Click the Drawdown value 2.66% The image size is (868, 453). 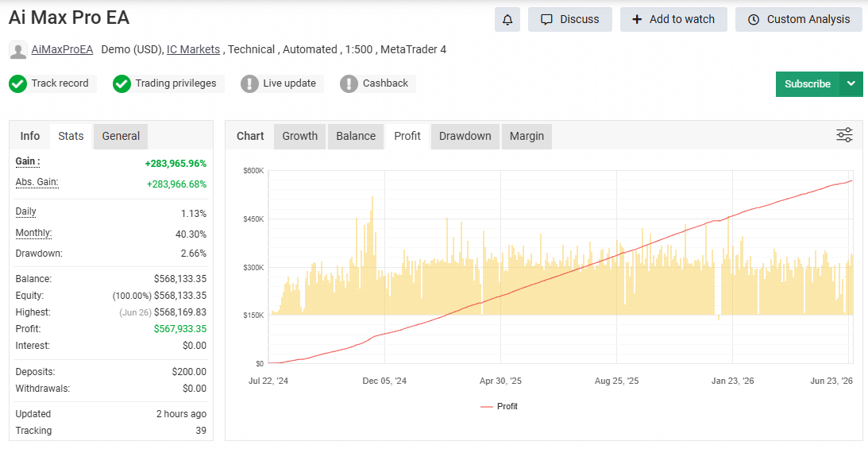click(193, 253)
